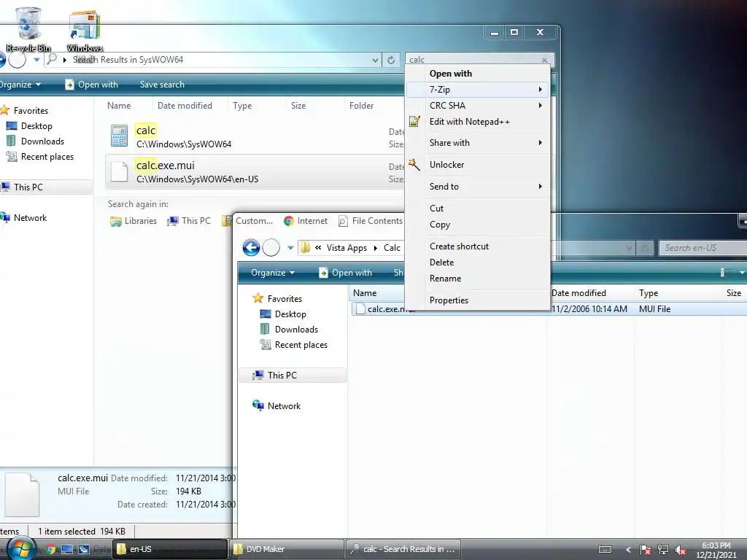Open the Organize menu in the search window

(x=20, y=85)
